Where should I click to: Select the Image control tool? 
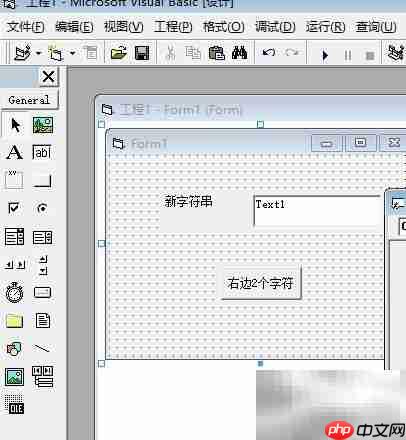(14, 377)
